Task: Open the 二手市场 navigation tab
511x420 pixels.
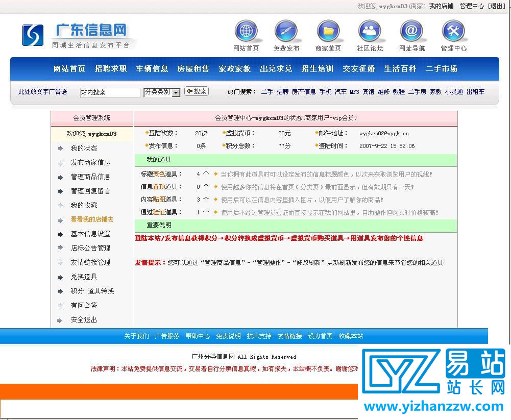Action: [x=441, y=68]
